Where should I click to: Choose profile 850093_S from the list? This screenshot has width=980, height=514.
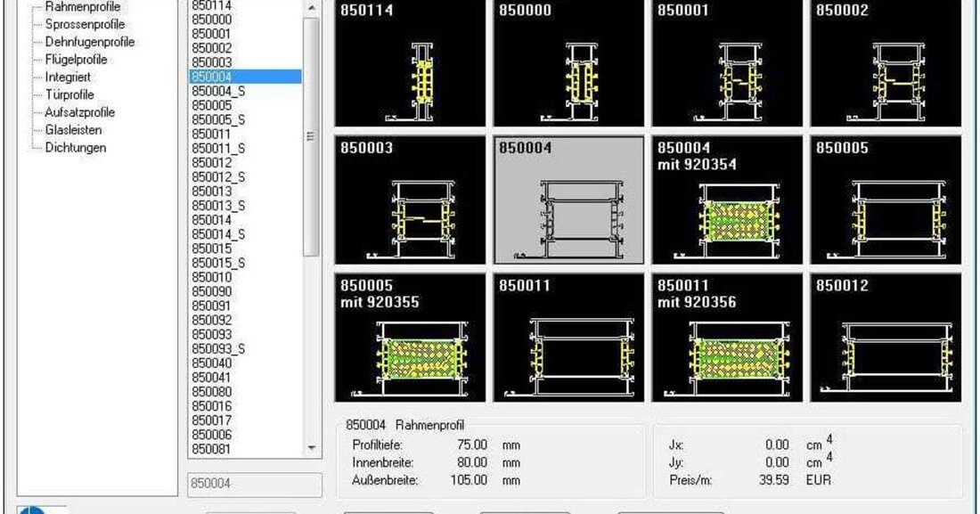[220, 348]
